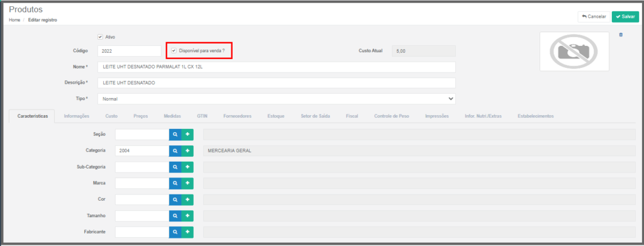Focus the Nome input field
Image resolution: width=644 pixels, height=246 pixels.
coord(277,67)
